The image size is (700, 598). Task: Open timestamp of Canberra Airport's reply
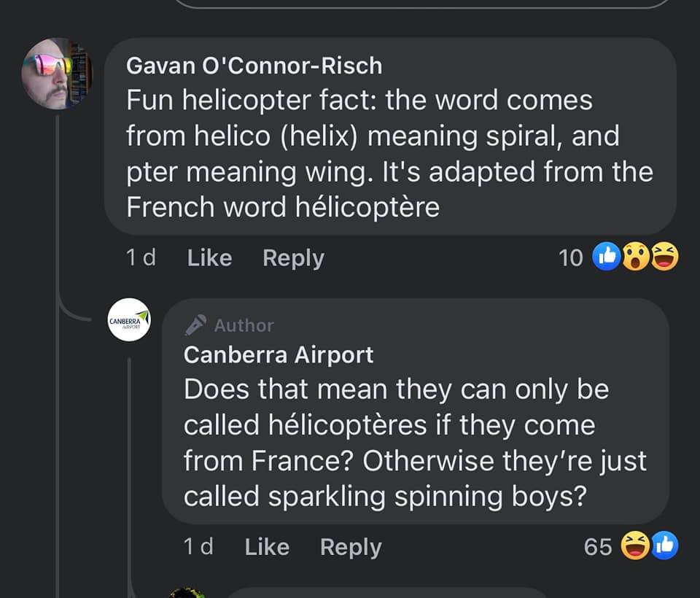click(x=198, y=547)
